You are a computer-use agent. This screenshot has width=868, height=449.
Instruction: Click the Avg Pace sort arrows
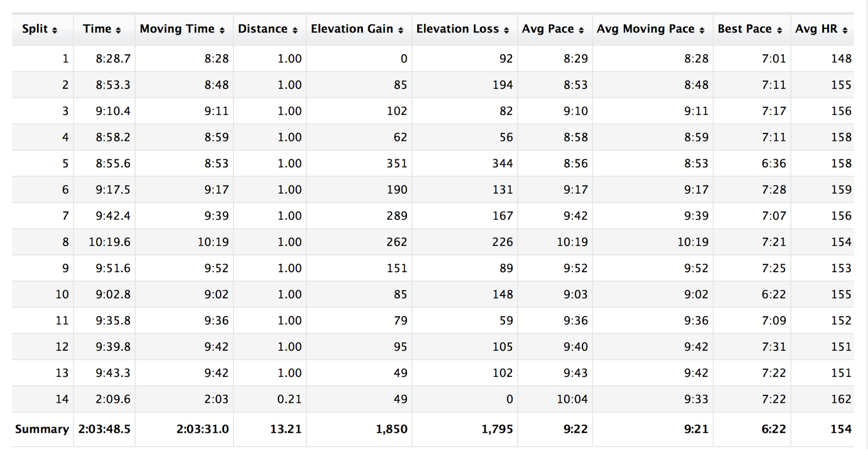click(582, 30)
